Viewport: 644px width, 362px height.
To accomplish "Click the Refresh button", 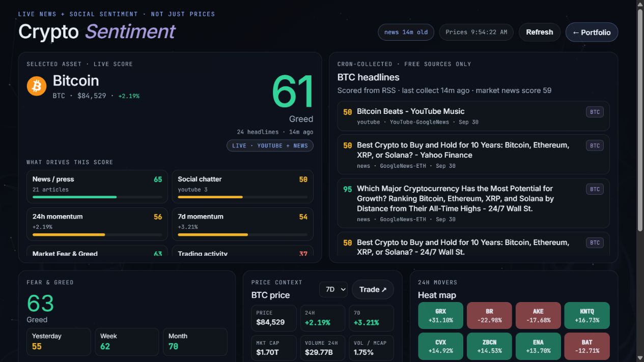I will [x=540, y=32].
